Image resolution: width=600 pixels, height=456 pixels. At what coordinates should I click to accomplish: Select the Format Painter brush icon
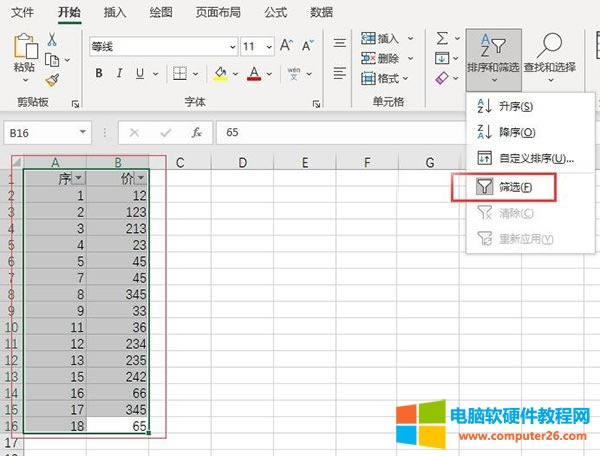(x=52, y=80)
